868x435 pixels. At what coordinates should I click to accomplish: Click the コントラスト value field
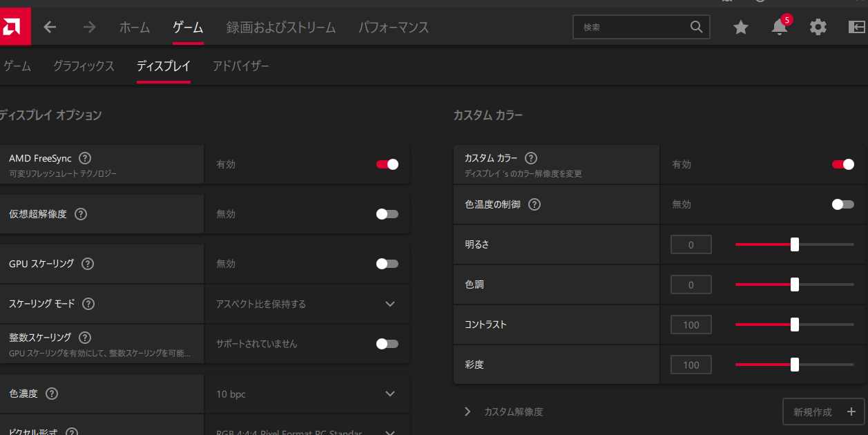[691, 325]
